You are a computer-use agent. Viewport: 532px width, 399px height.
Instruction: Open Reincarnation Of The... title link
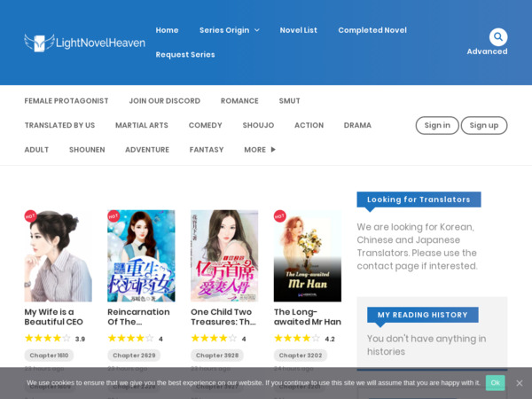pyautogui.click(x=138, y=317)
